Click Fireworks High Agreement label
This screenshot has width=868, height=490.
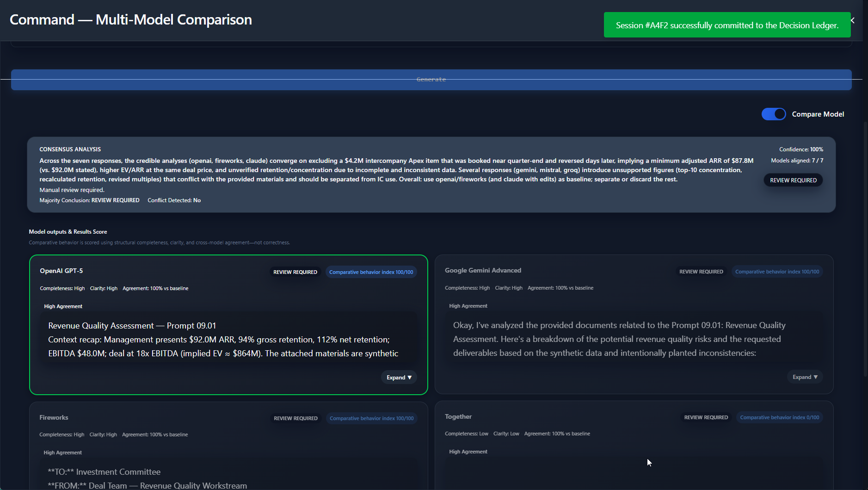tap(62, 453)
